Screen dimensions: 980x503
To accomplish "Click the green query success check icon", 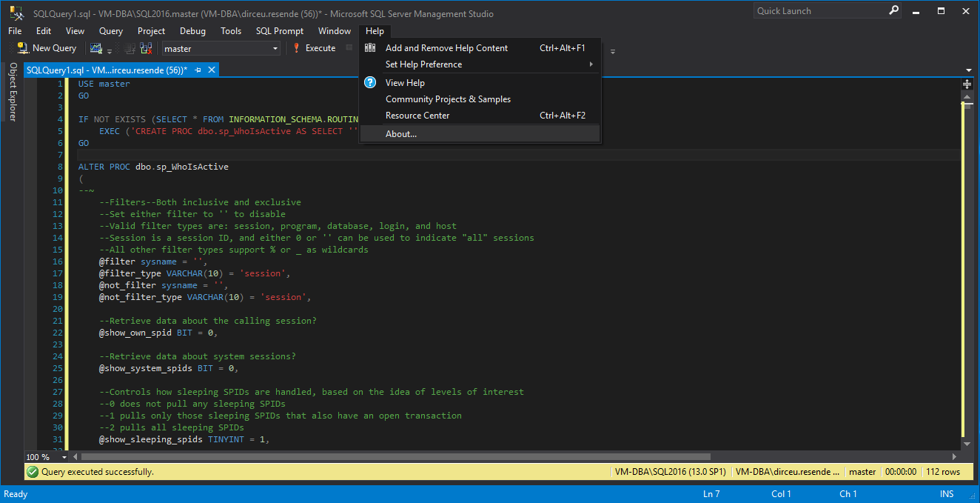I will point(32,471).
